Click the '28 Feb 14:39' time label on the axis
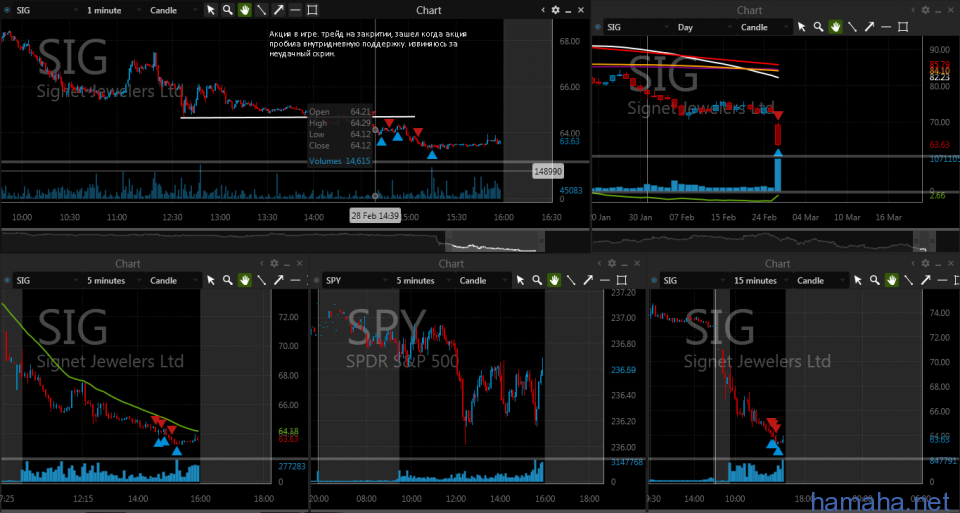 click(375, 215)
